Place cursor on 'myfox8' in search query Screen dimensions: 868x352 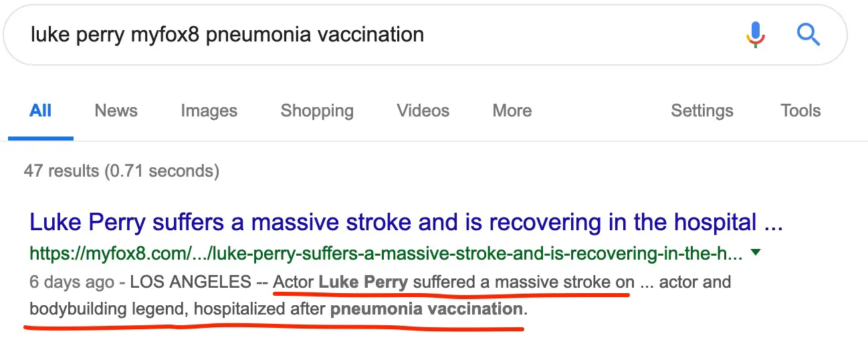tap(165, 34)
